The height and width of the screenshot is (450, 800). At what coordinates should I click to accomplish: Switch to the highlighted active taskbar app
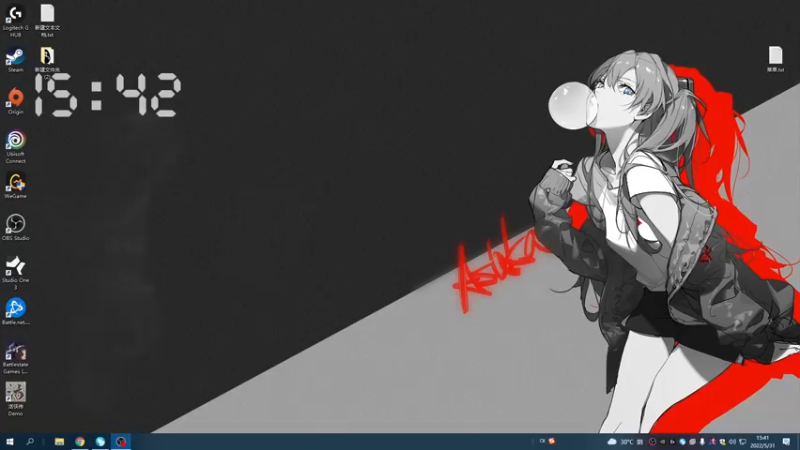(x=121, y=441)
